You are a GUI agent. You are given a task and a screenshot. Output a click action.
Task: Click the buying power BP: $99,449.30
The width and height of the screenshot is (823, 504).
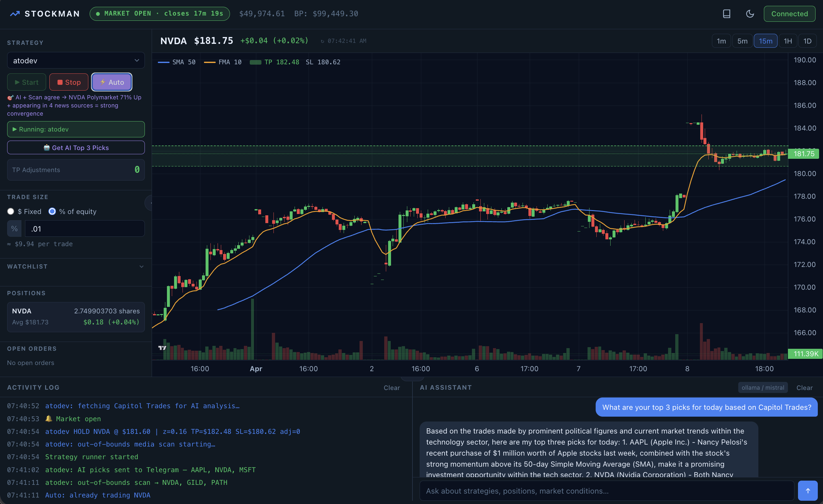(x=326, y=14)
